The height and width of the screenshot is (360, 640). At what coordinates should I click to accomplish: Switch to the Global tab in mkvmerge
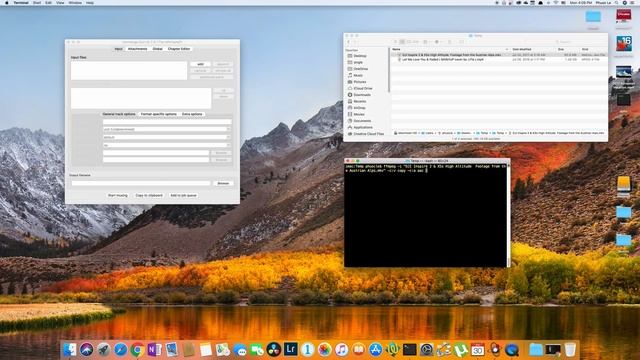[158, 49]
